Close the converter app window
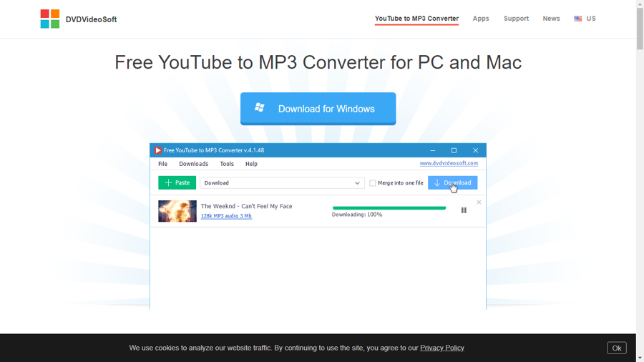 click(475, 150)
